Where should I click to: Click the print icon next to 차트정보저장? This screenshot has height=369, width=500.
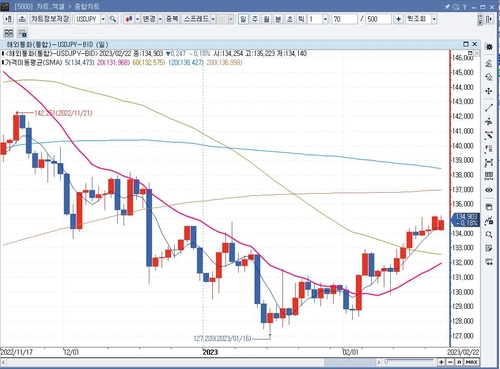(x=22, y=19)
